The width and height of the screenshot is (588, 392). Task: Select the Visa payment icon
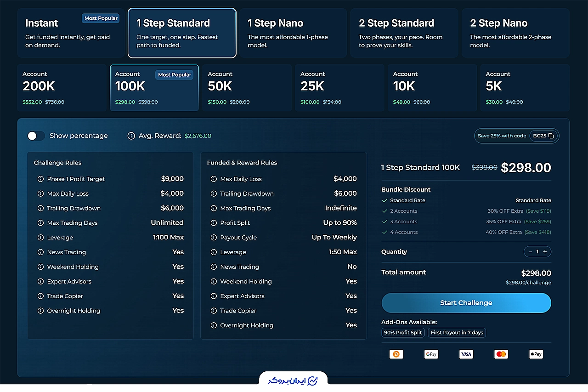tap(466, 354)
